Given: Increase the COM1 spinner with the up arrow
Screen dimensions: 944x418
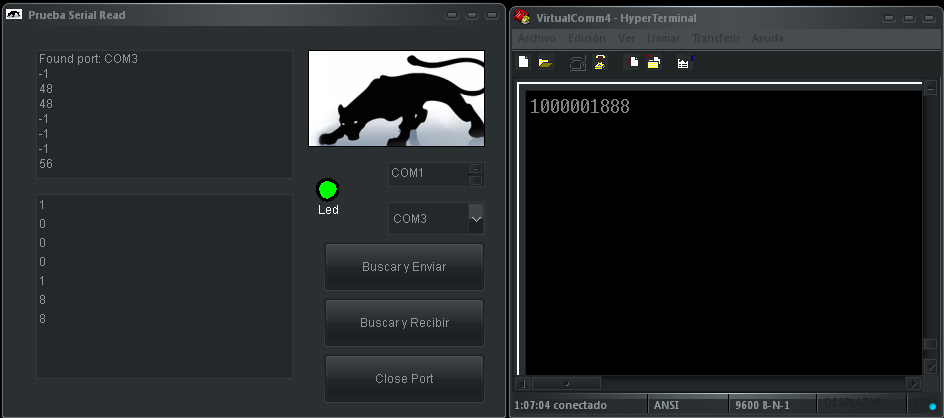Looking at the screenshot, I should tap(476, 169).
